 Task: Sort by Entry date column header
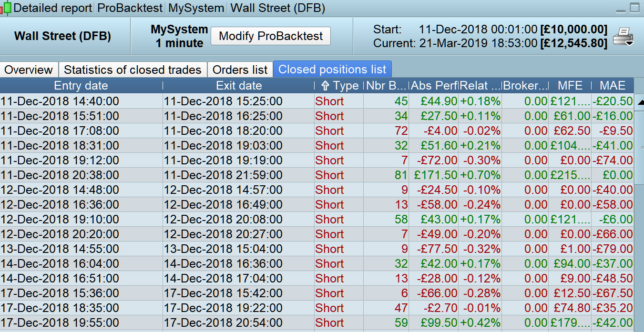click(81, 86)
